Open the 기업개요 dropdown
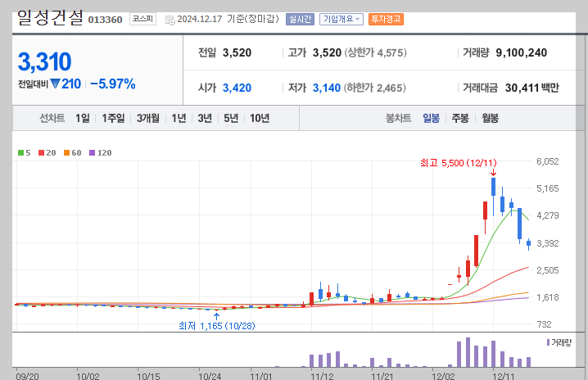The image size is (588, 380). click(341, 19)
